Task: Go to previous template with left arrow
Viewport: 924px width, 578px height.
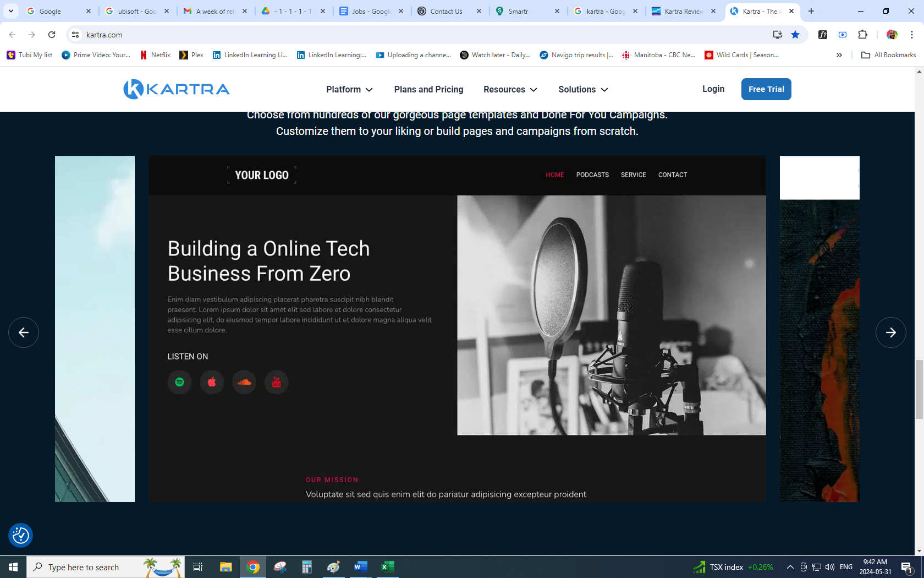Action: click(24, 332)
